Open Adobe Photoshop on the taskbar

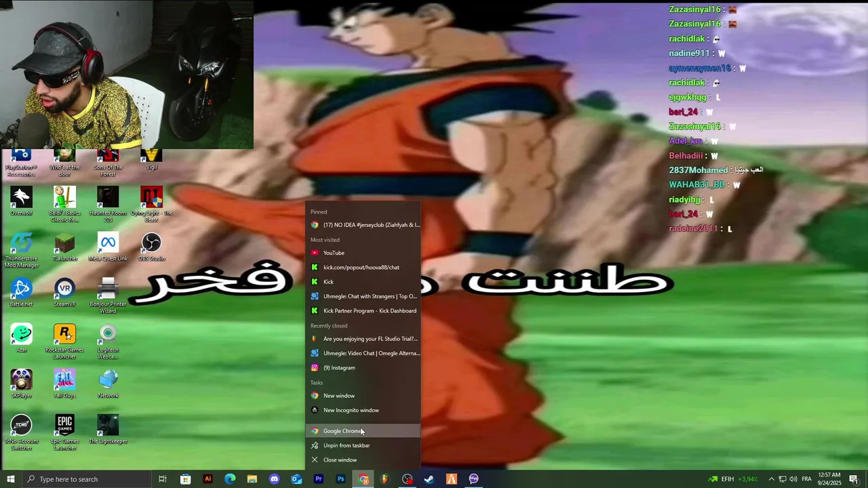coord(340,479)
